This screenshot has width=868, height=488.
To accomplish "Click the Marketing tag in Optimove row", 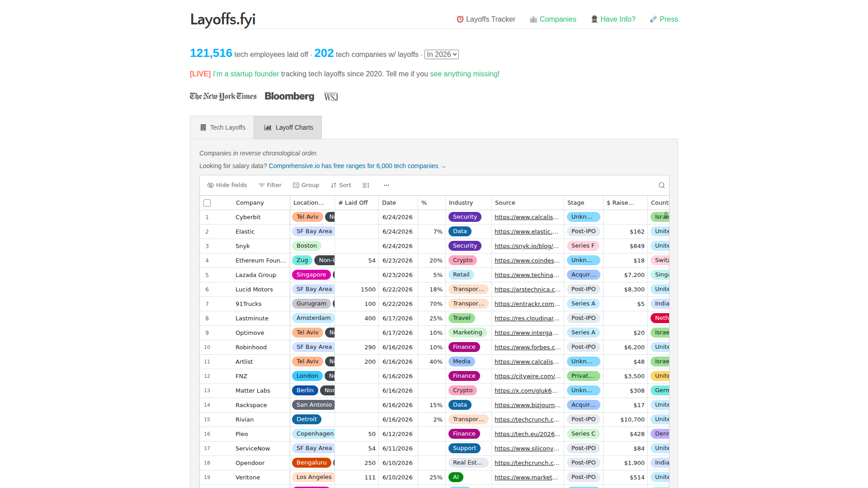I will [x=467, y=333].
